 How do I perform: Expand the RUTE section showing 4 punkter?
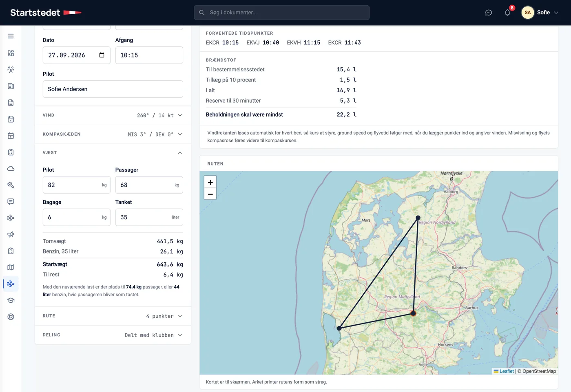pyautogui.click(x=113, y=316)
